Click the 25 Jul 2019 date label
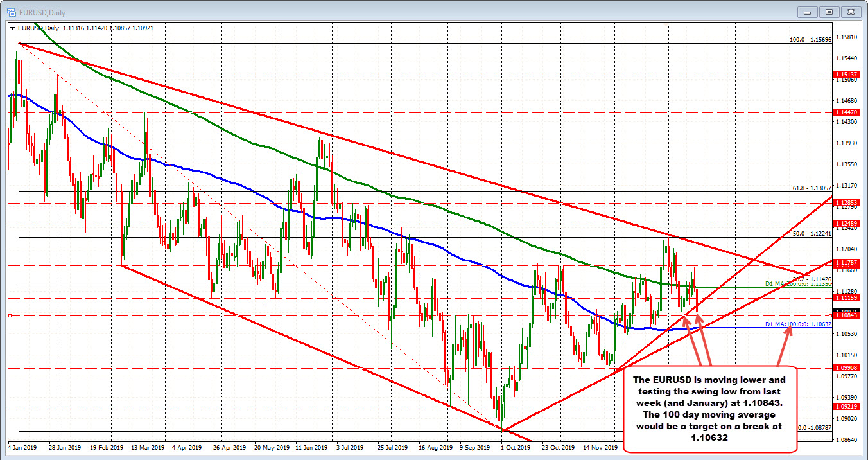This screenshot has height=460, width=868. (x=394, y=447)
